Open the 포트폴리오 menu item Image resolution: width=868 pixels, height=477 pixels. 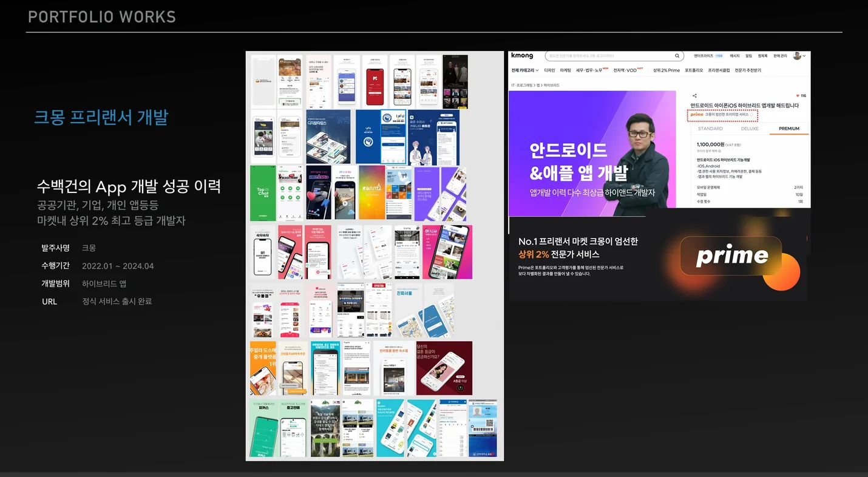pyautogui.click(x=694, y=70)
